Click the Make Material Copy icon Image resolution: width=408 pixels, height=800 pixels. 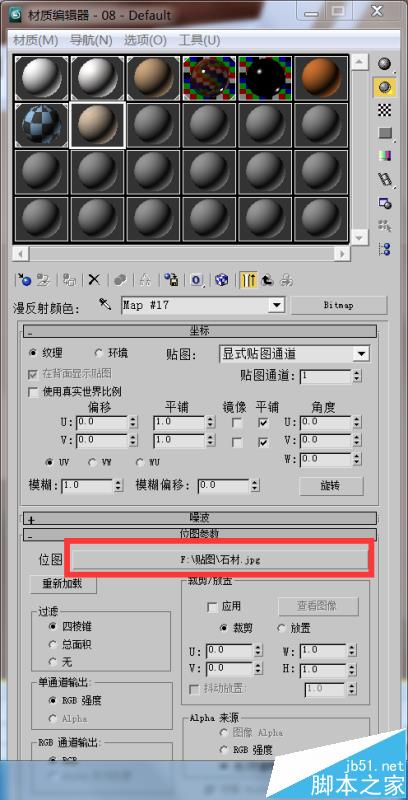click(x=120, y=280)
